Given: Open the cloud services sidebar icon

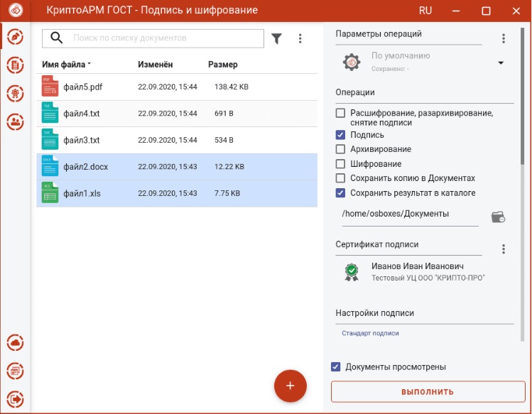Looking at the screenshot, I should pos(15,343).
